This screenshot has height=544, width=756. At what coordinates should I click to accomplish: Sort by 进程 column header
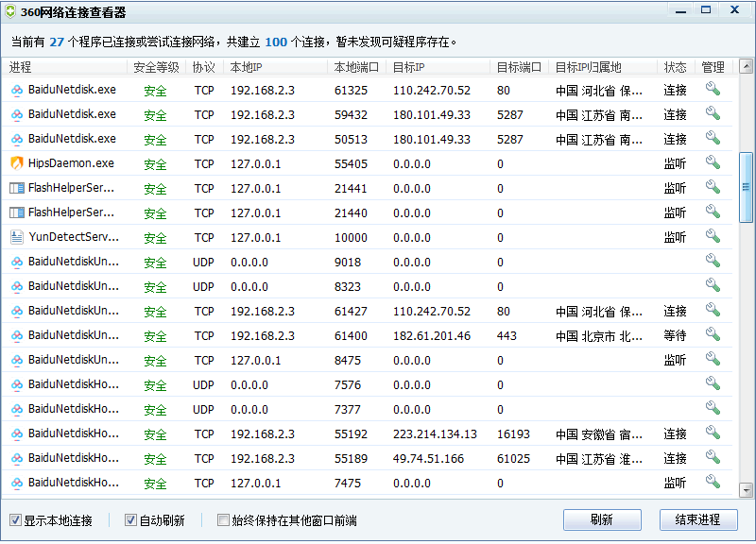click(x=21, y=68)
